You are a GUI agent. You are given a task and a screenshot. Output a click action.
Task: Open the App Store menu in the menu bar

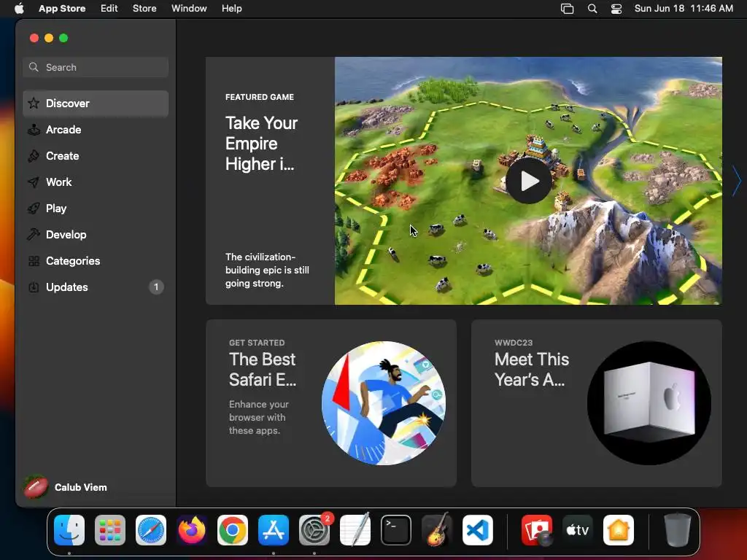tap(62, 8)
